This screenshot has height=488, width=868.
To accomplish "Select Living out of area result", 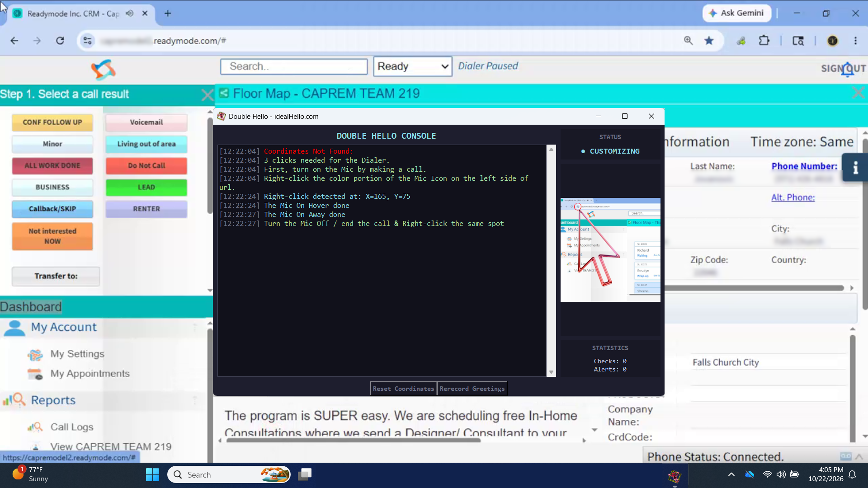I will coord(146,144).
